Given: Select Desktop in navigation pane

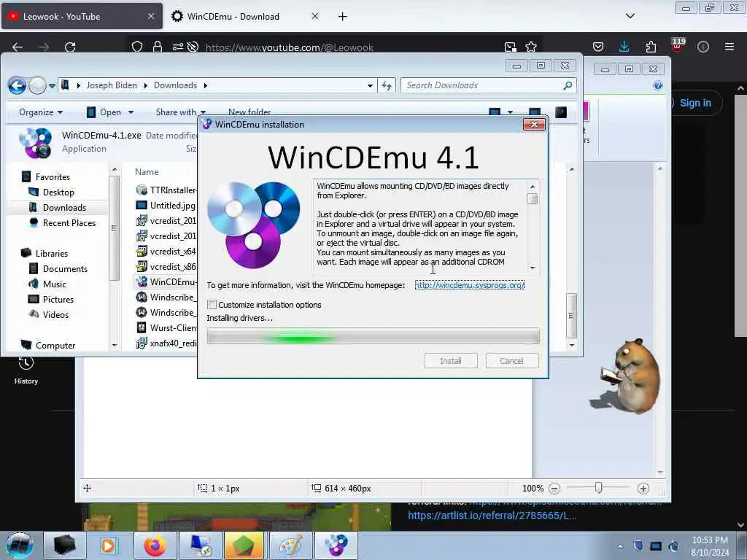Looking at the screenshot, I should (x=58, y=192).
